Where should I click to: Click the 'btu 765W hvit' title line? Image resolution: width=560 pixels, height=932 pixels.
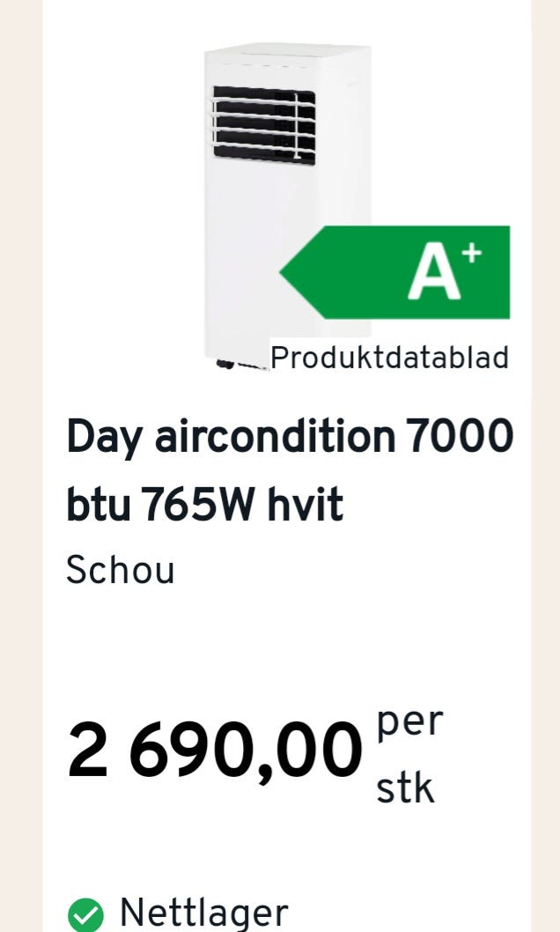(204, 505)
